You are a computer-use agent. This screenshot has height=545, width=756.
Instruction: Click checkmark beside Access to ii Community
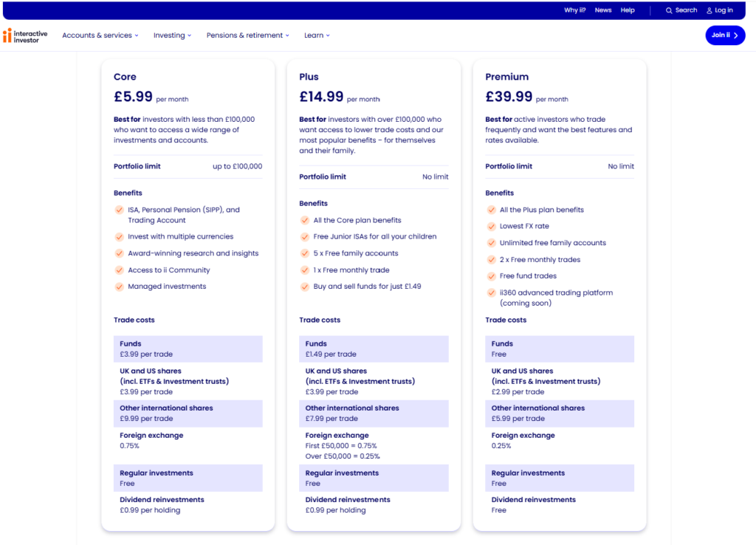point(119,270)
